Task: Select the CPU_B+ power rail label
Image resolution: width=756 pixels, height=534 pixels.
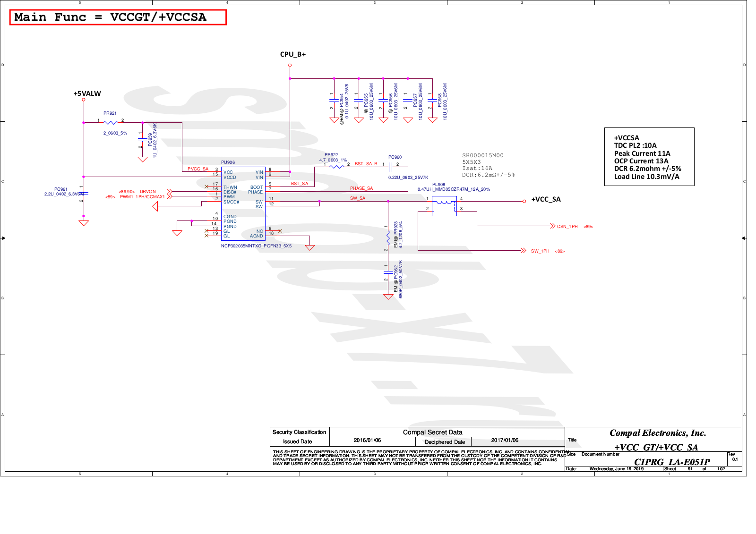Action: coord(293,54)
